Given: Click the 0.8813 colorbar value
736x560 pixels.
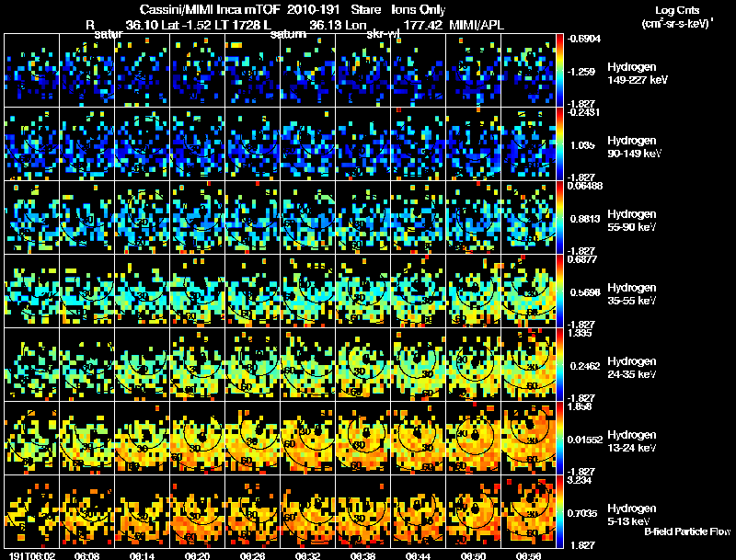Looking at the screenshot, I should [x=585, y=219].
